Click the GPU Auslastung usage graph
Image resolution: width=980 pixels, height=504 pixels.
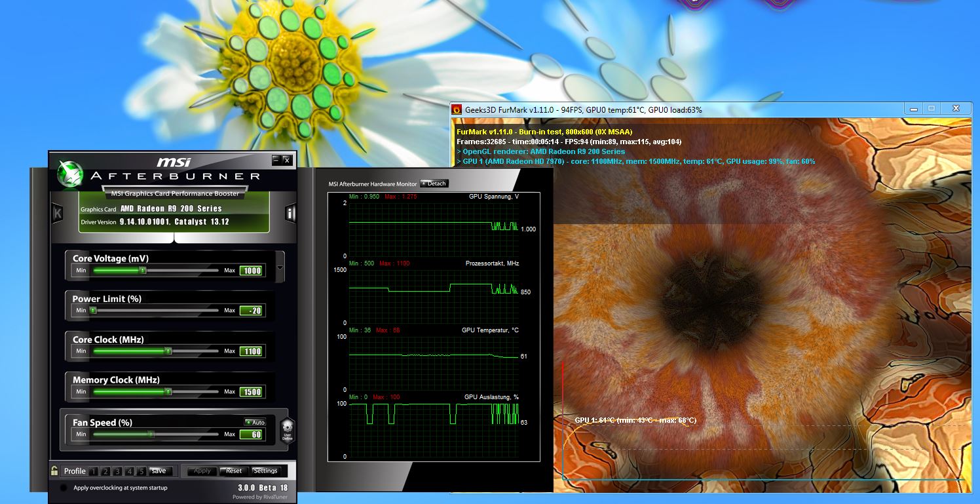click(434, 429)
